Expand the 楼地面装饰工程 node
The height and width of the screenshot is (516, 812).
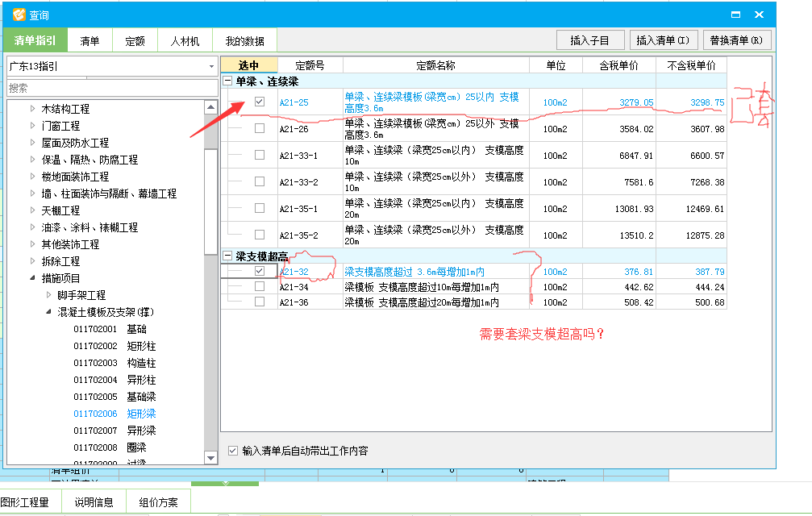tap(32, 177)
